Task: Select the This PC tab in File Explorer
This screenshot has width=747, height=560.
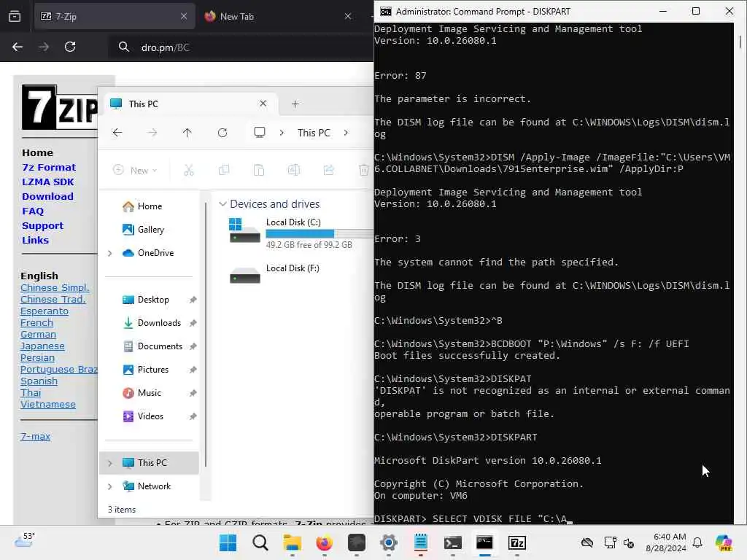Action: [x=189, y=104]
